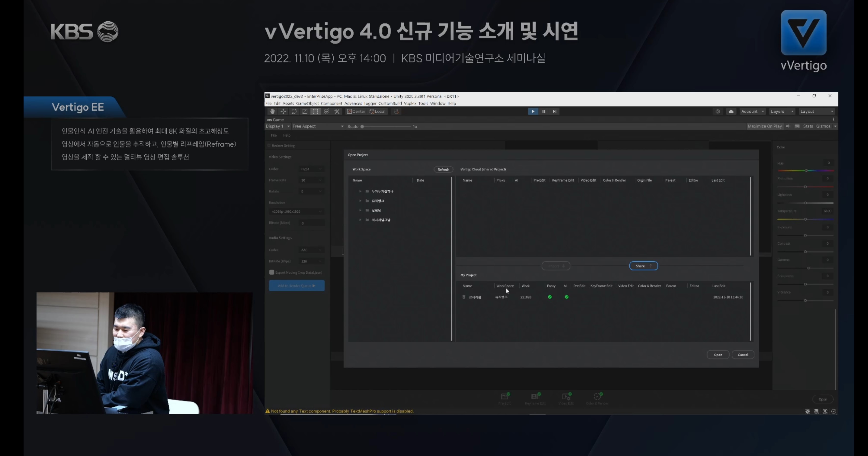The width and height of the screenshot is (868, 456).
Task: Open the Layout dropdown
Action: (817, 111)
